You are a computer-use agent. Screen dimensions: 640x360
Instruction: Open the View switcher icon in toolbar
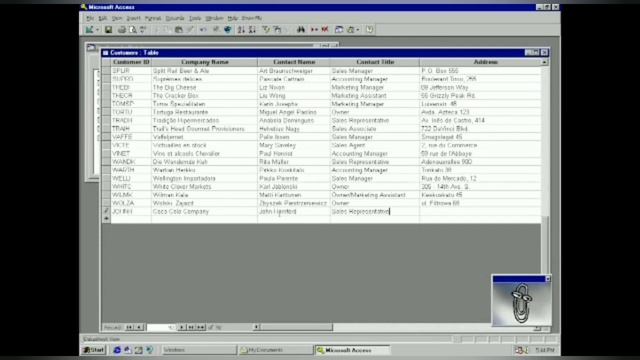point(89,30)
